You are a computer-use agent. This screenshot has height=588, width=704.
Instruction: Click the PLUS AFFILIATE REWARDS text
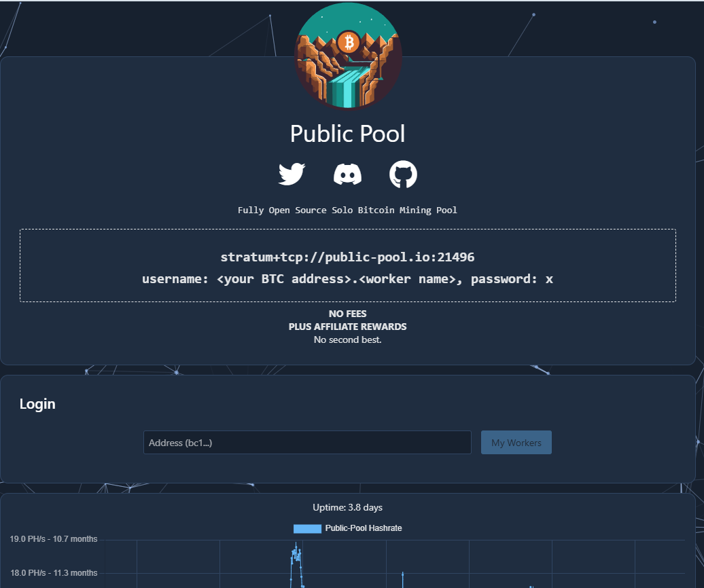click(347, 327)
